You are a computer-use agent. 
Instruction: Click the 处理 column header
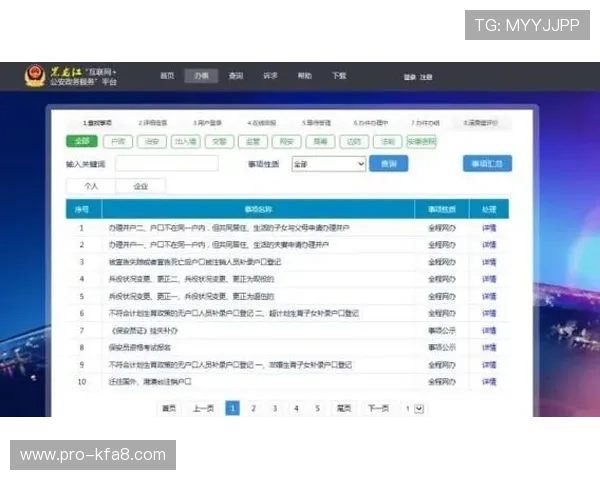pyautogui.click(x=489, y=209)
